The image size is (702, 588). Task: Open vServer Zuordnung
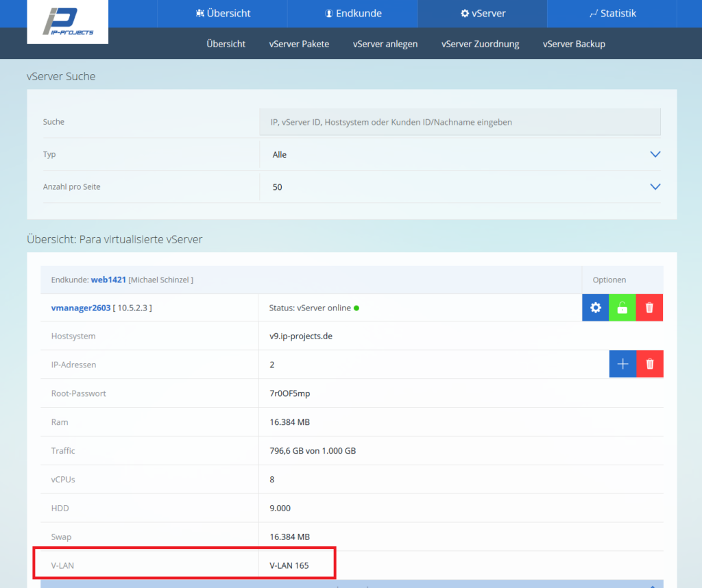point(481,43)
